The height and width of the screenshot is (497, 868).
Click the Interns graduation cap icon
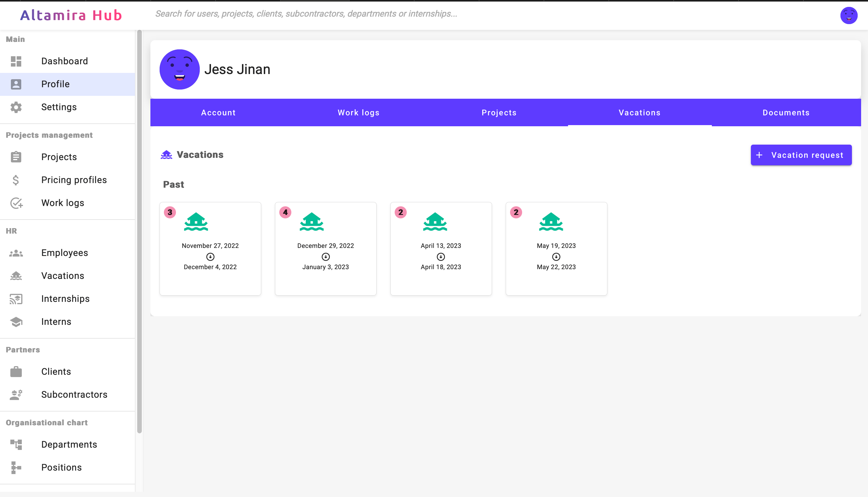pos(16,322)
